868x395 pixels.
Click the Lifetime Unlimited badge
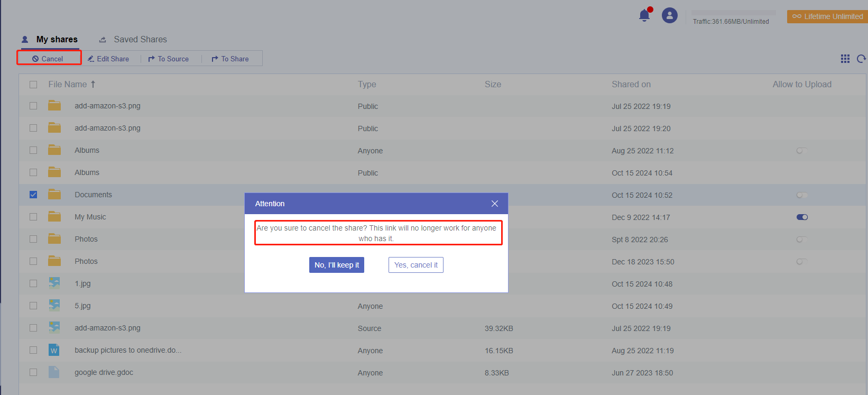coord(827,16)
